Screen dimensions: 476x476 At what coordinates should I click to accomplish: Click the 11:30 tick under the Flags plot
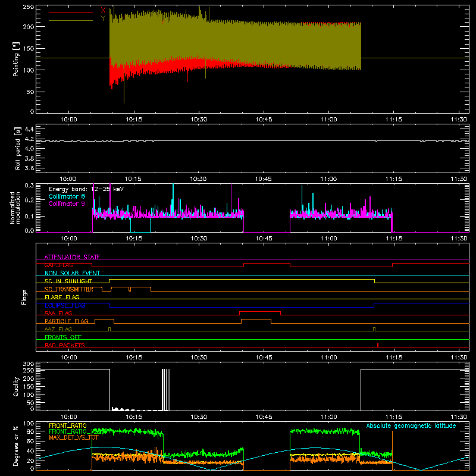(x=459, y=358)
